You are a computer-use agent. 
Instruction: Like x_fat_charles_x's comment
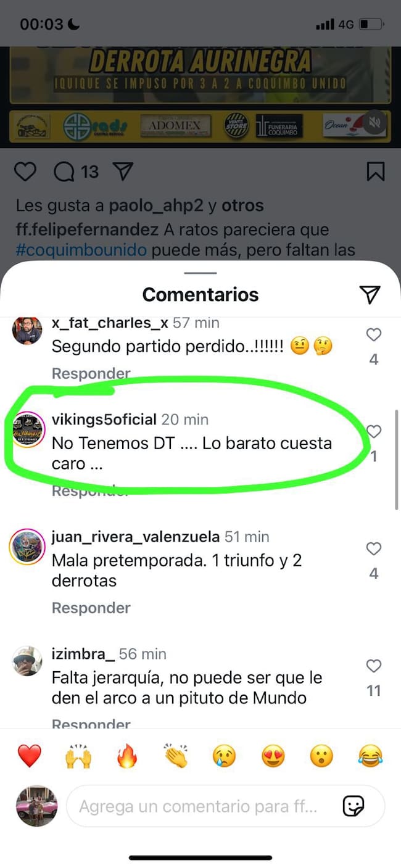[x=374, y=334]
